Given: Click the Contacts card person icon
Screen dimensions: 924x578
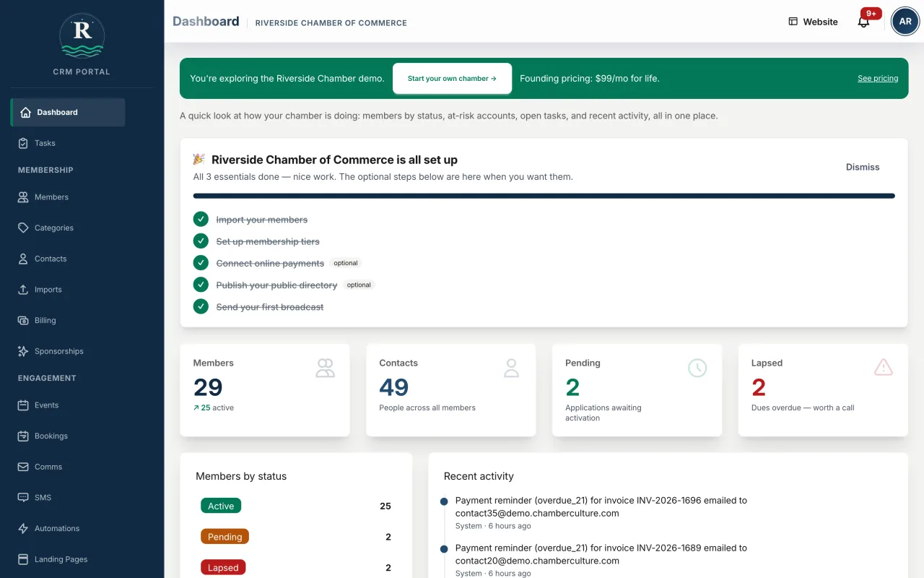Looking at the screenshot, I should click(x=511, y=368).
